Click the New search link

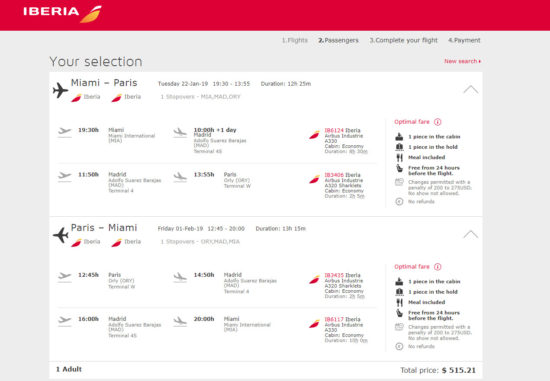(x=462, y=61)
